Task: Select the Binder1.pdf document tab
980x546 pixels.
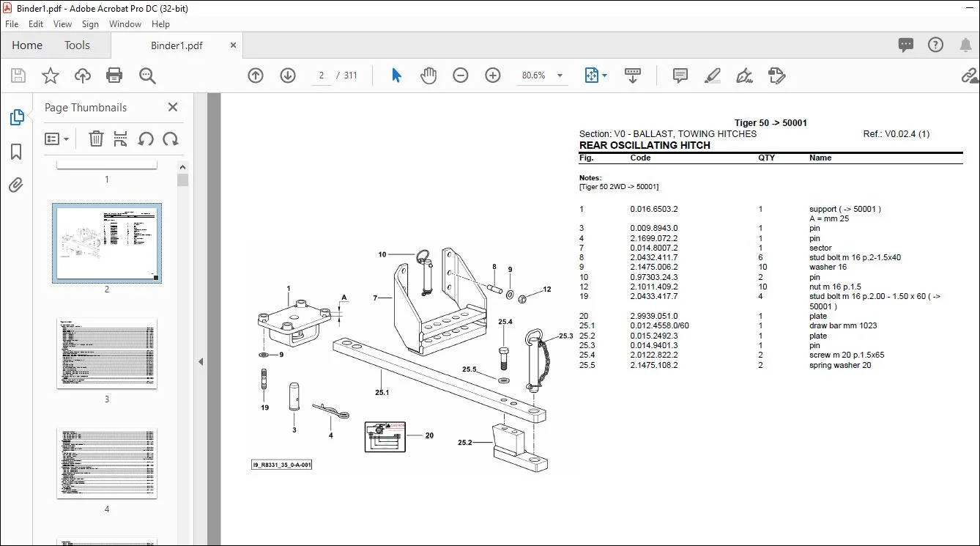Action: 177,45
